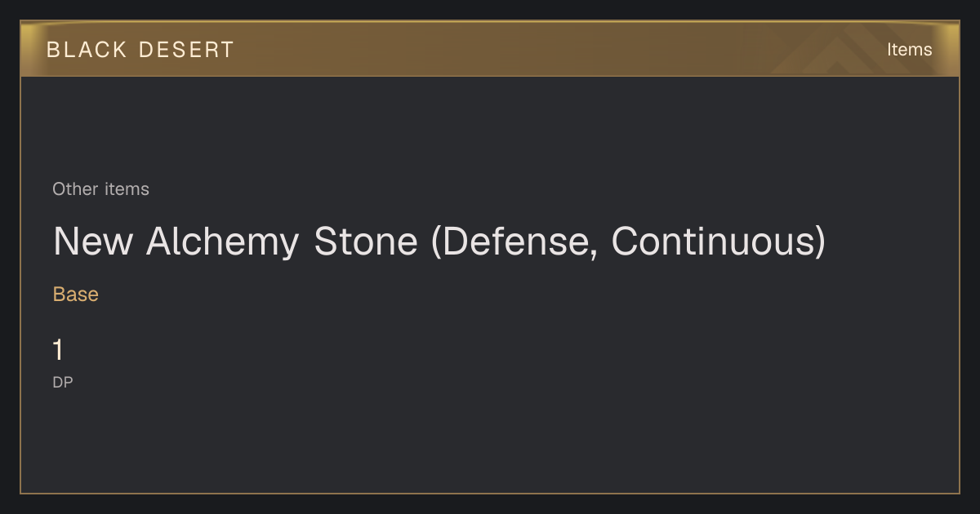The image size is (980, 514).
Task: Click the gold header banner background
Action: click(490, 49)
